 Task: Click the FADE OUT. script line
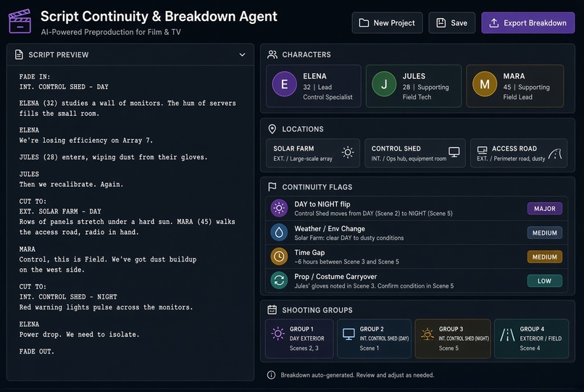(36, 351)
